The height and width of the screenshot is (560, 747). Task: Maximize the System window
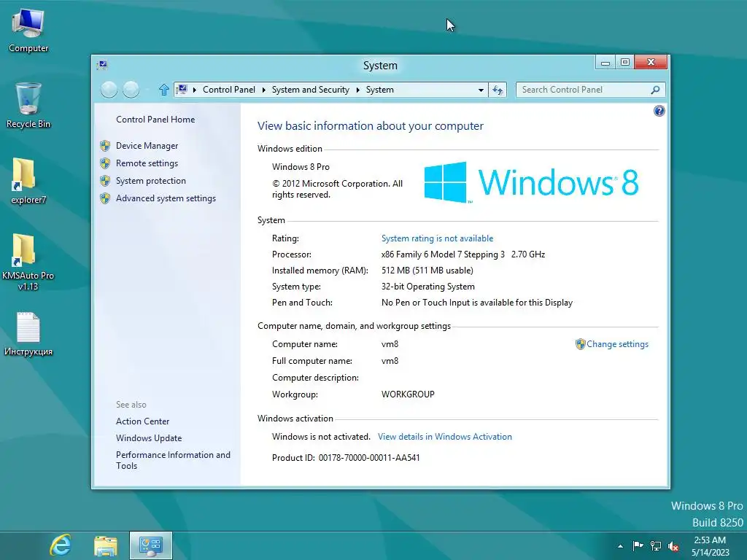tap(625, 63)
